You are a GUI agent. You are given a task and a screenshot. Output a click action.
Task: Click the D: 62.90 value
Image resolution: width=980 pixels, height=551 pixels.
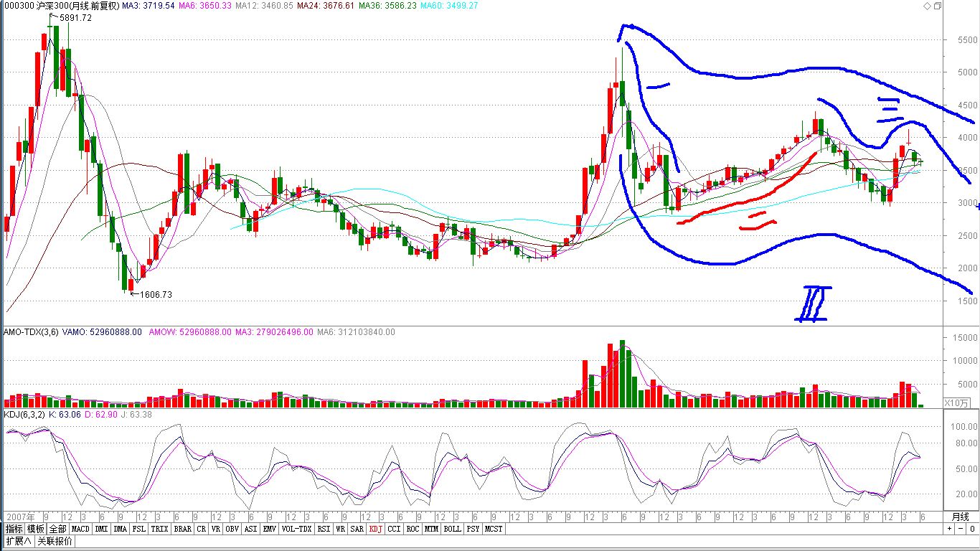point(101,414)
